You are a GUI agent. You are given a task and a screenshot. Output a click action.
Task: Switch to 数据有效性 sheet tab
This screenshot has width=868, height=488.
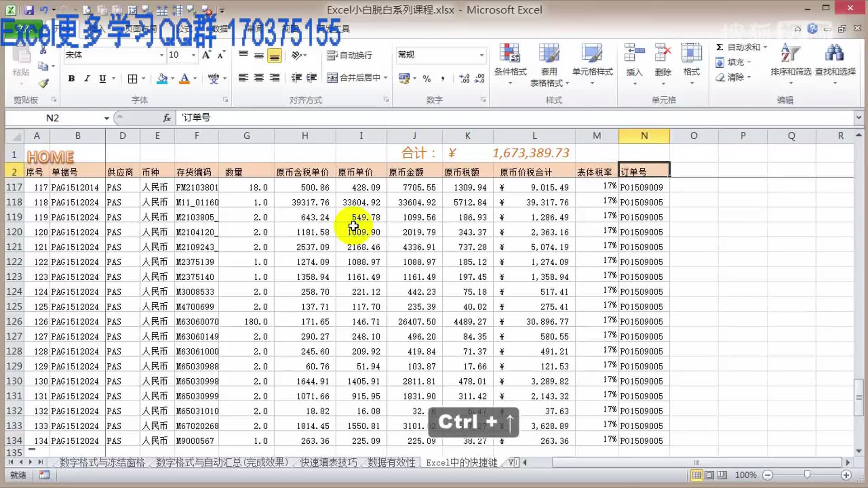(x=391, y=462)
